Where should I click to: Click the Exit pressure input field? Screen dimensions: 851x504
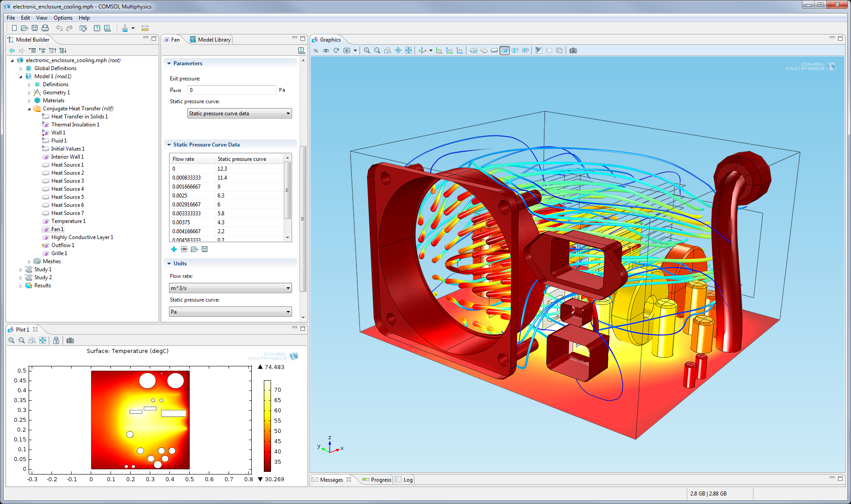tap(231, 90)
